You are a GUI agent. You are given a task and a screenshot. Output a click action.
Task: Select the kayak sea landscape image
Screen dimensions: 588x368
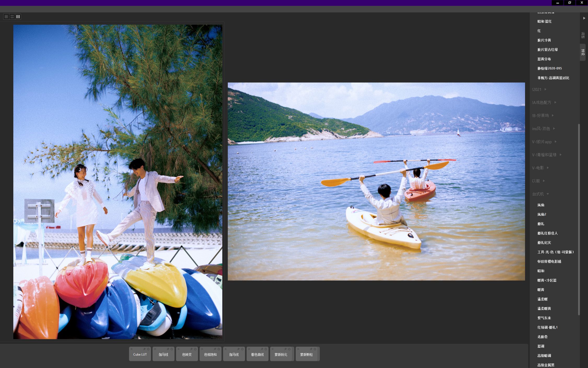tap(376, 182)
